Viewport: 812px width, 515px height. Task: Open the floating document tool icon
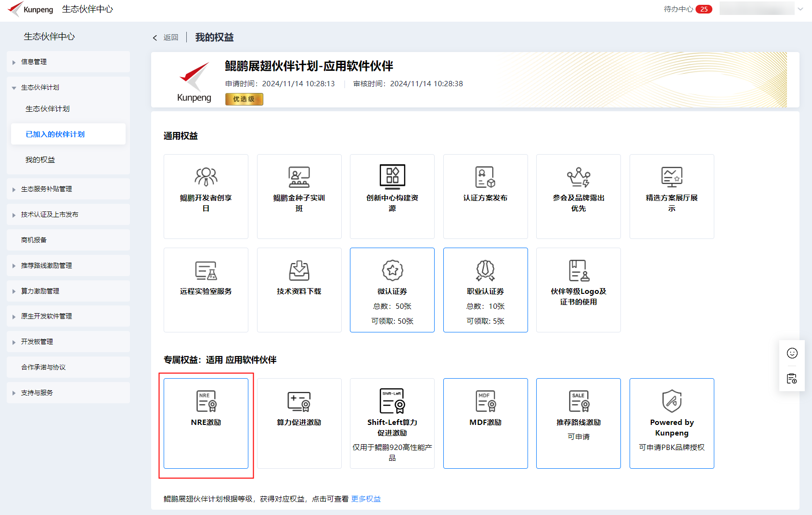(792, 379)
